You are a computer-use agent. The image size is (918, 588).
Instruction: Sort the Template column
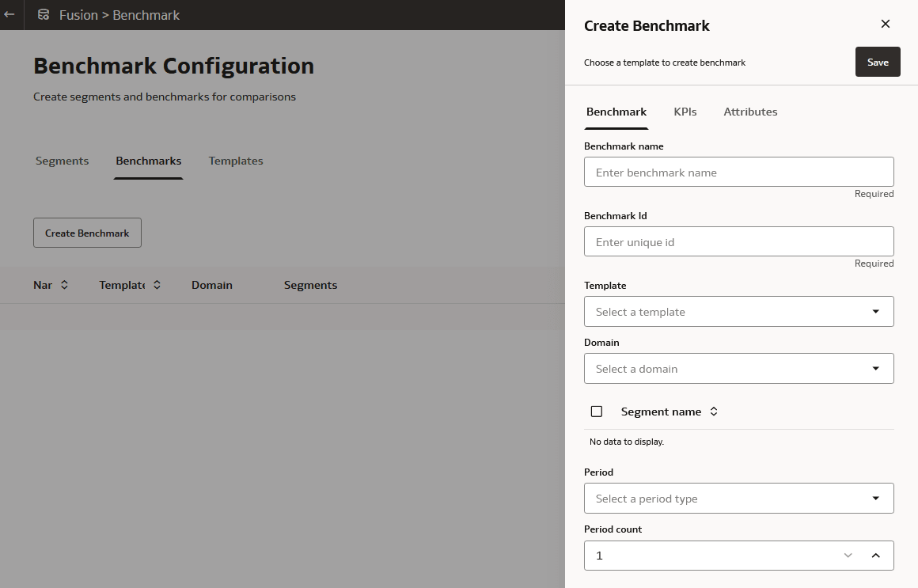(157, 285)
